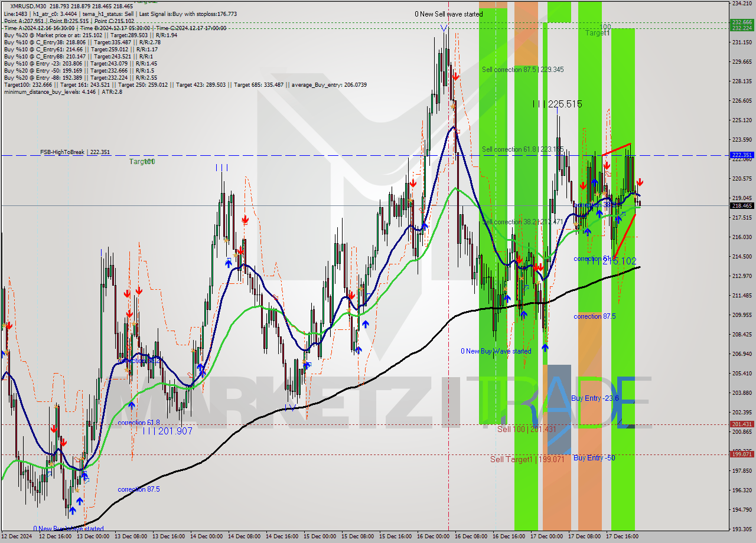Click the '0 New Sell wave started' label
The image size is (756, 543).
tap(448, 14)
